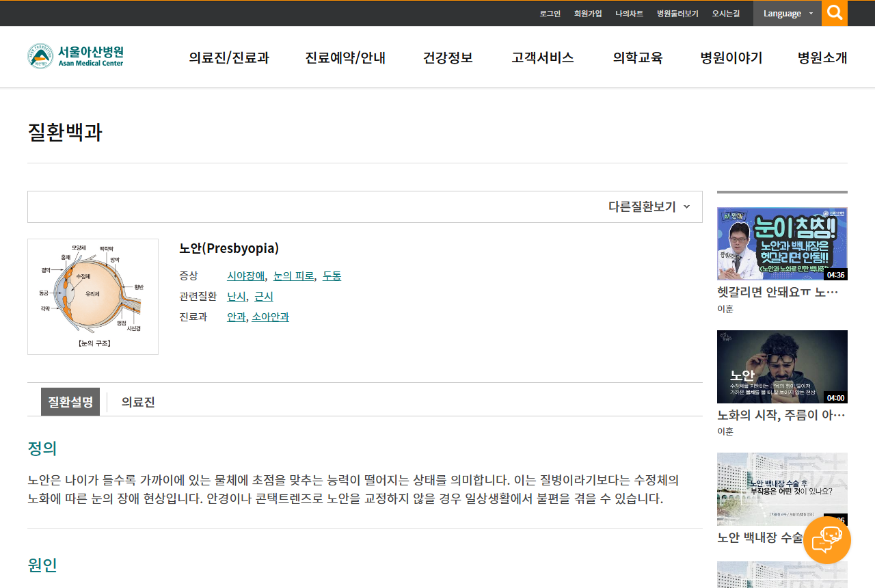Open video title 노화의 시작, 주름이 아…
875x588 pixels.
(781, 414)
